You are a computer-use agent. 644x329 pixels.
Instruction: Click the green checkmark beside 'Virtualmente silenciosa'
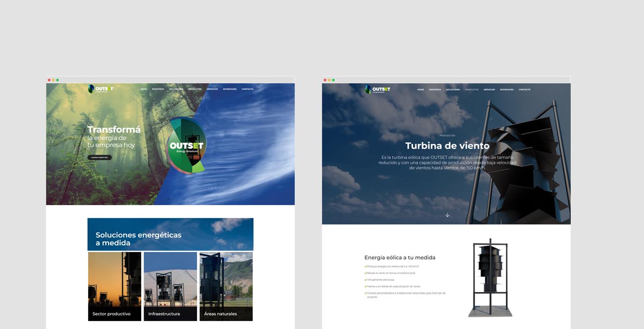pos(366,280)
